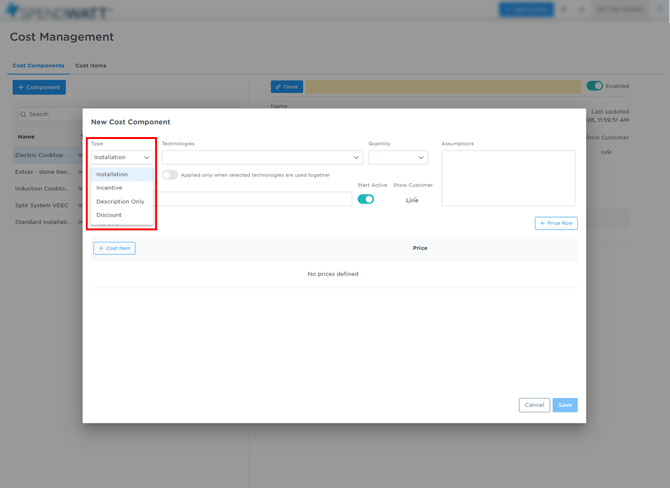The image size is (670, 488).
Task: Toggle the Show Customer switch in dialog
Action: pos(412,199)
